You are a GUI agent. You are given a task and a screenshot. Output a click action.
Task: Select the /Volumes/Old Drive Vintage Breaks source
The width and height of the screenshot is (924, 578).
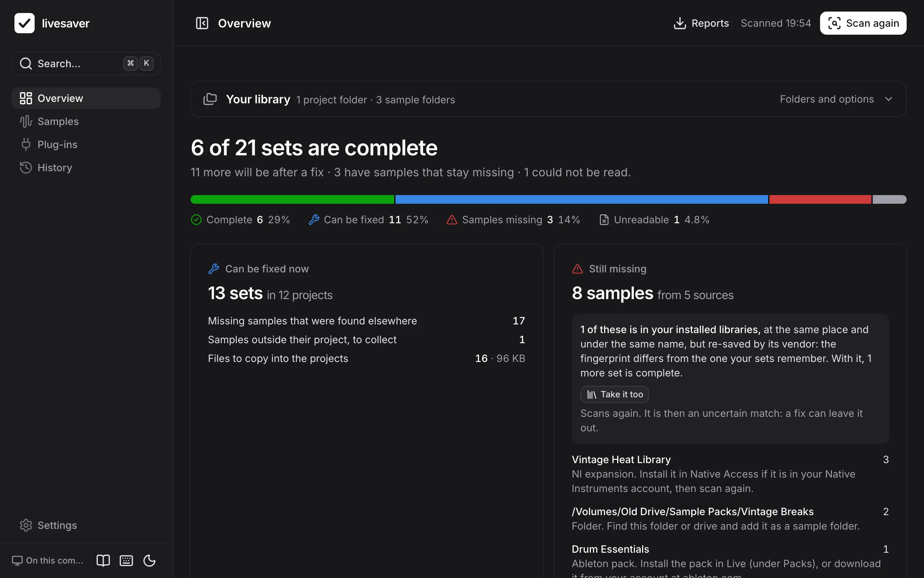coord(730,519)
